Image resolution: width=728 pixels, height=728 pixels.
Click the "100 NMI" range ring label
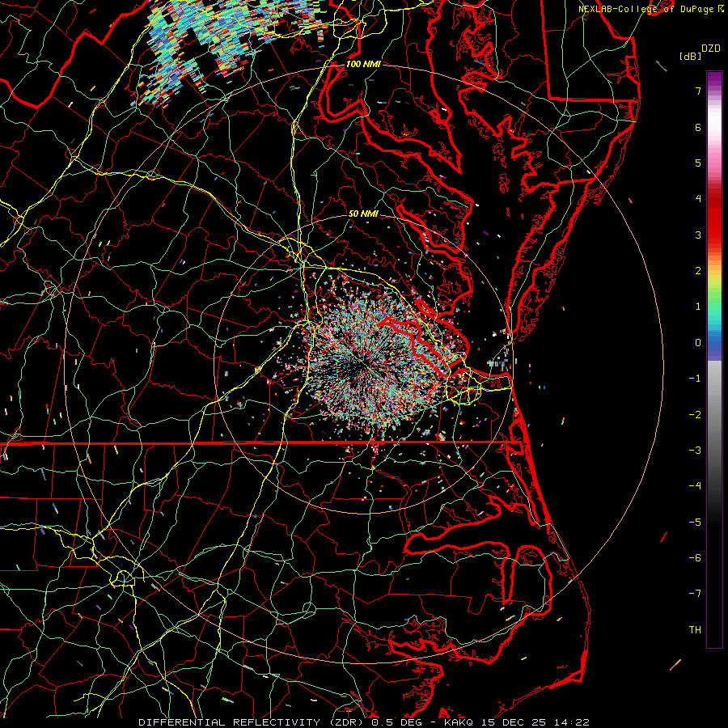click(363, 64)
